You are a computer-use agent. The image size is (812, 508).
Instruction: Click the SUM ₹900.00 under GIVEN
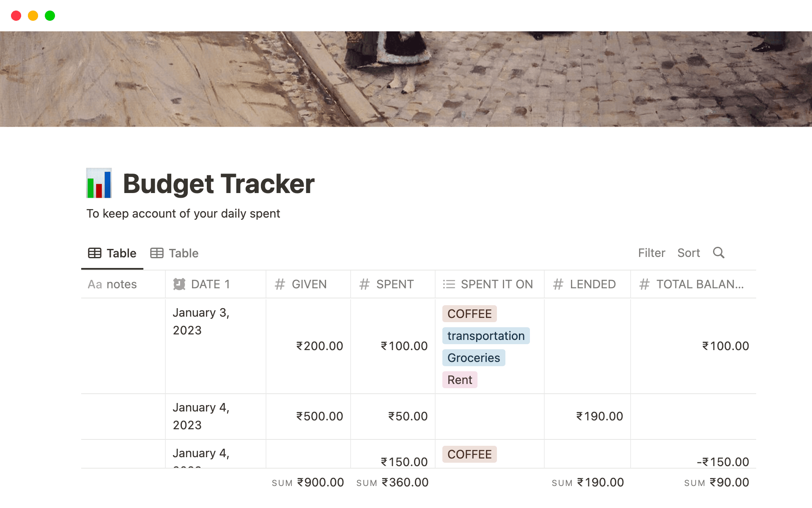(308, 482)
